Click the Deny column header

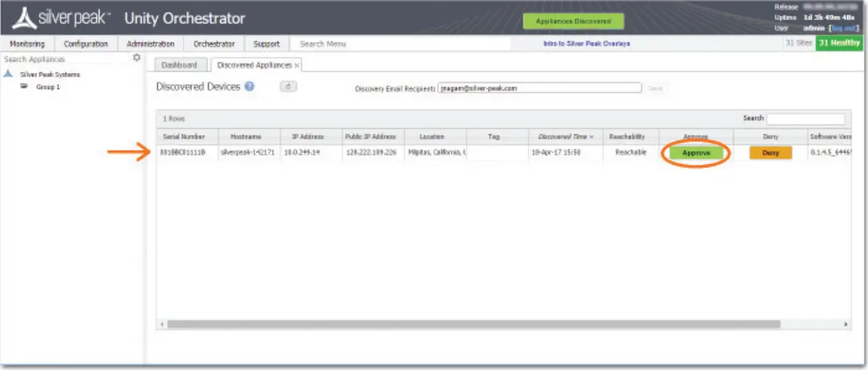771,137
